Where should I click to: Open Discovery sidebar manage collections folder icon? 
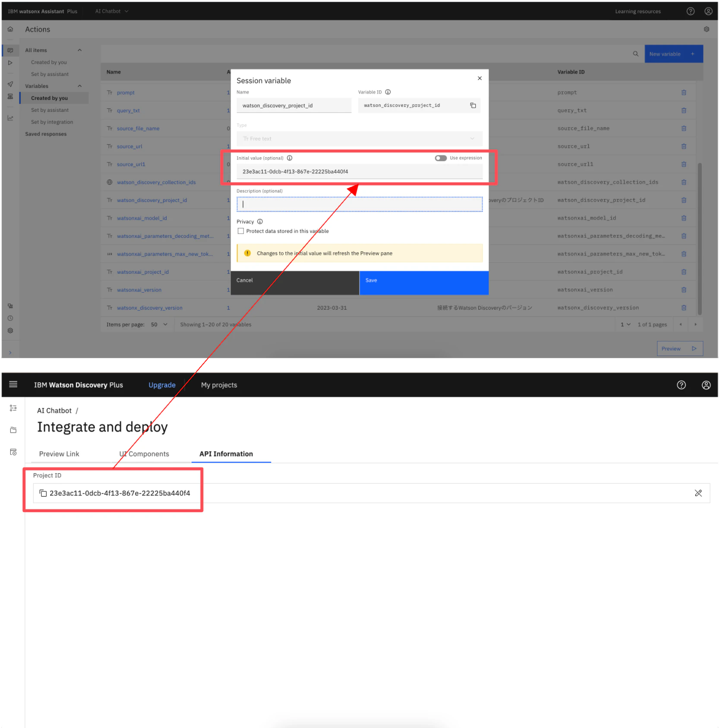click(x=13, y=430)
